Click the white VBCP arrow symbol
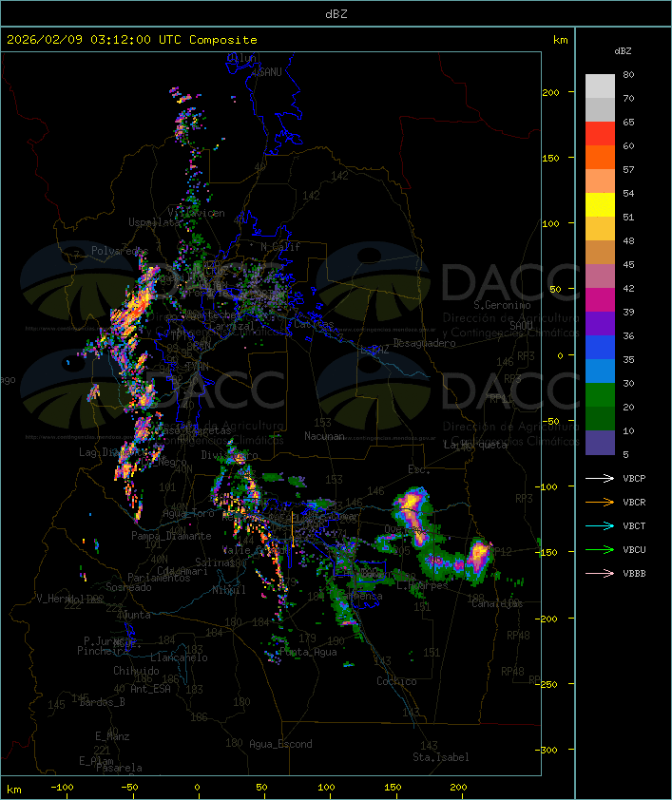The width and height of the screenshot is (672, 800). point(600,479)
